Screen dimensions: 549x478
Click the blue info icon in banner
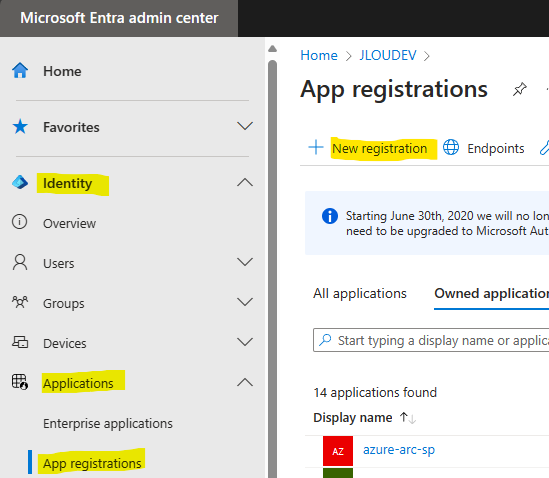click(330, 216)
